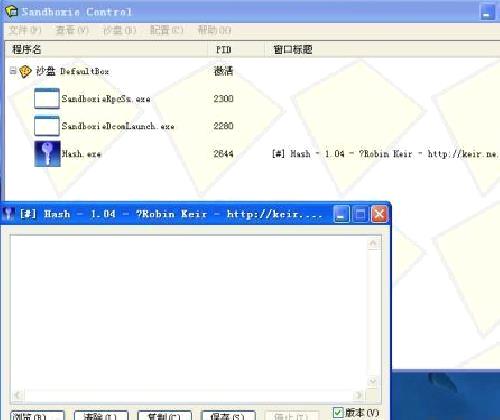500x420 pixels.
Task: Select the SandboxieRpcSs.exe window icon
Action: tap(47, 98)
